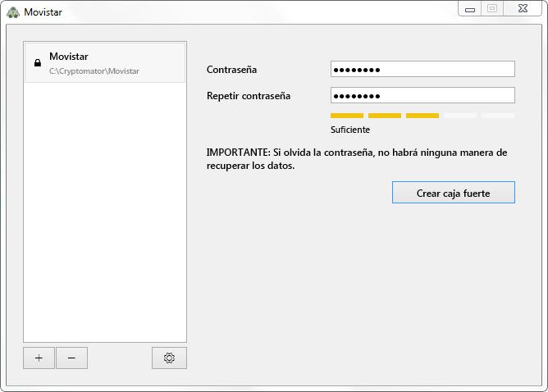This screenshot has height=392, width=548.
Task: Click the lock icon beside Movistar vault
Action: click(x=37, y=62)
